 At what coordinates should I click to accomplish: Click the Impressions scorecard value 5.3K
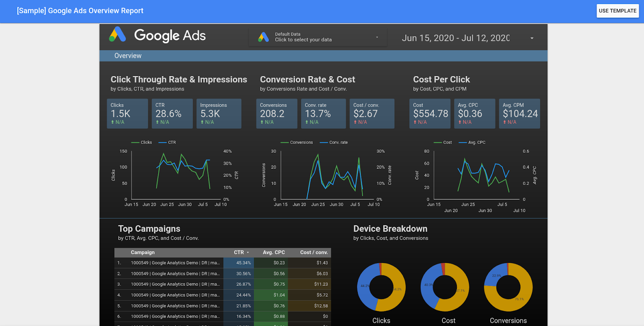[x=210, y=114]
